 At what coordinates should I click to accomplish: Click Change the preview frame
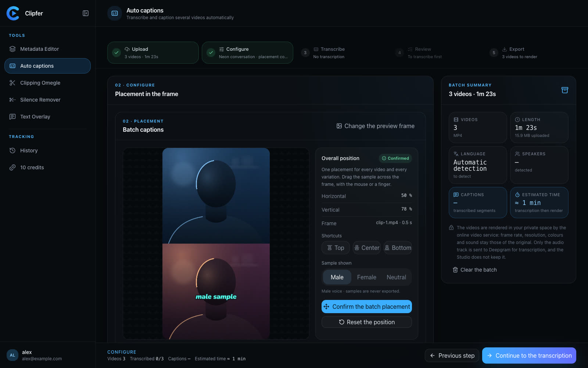(x=376, y=126)
